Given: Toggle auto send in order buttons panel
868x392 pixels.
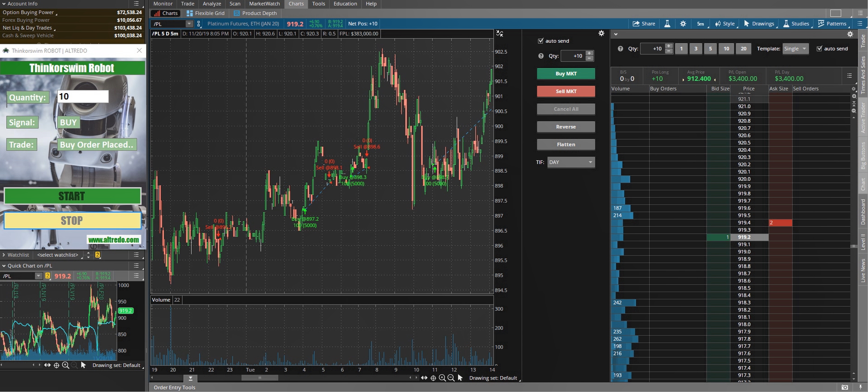Looking at the screenshot, I should pos(540,41).
